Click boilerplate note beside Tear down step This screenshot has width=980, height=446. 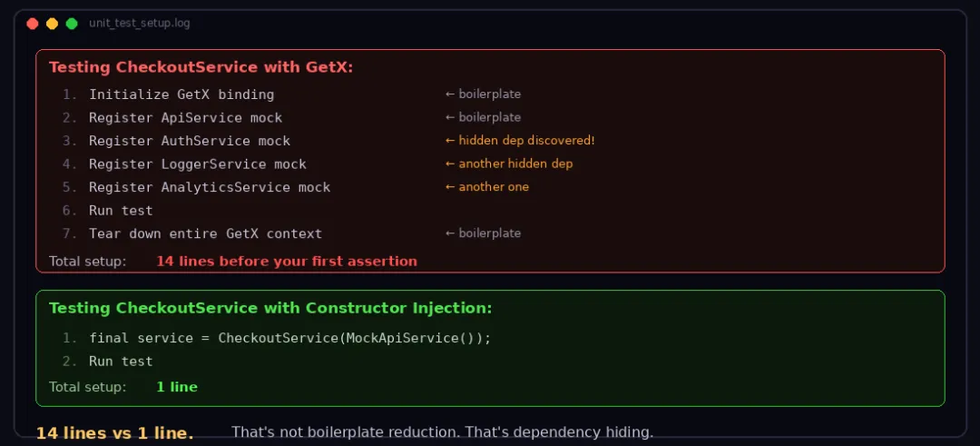(483, 233)
